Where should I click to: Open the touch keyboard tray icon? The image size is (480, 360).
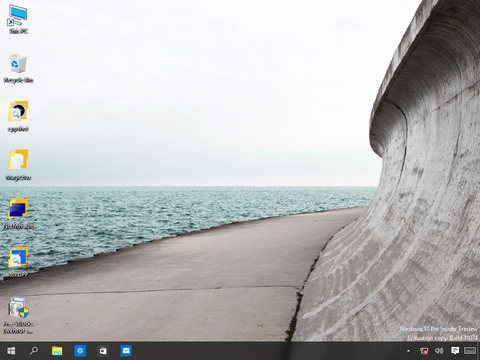pyautogui.click(x=470, y=351)
